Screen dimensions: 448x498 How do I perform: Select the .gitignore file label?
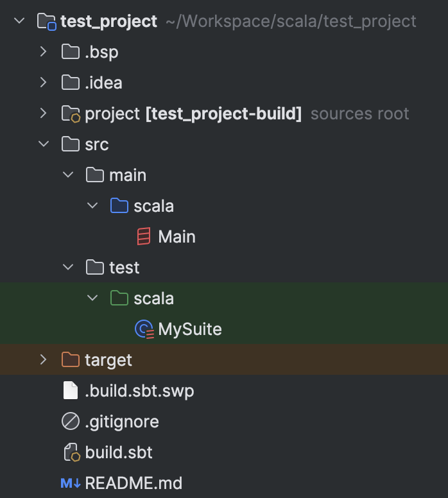pyautogui.click(x=122, y=422)
